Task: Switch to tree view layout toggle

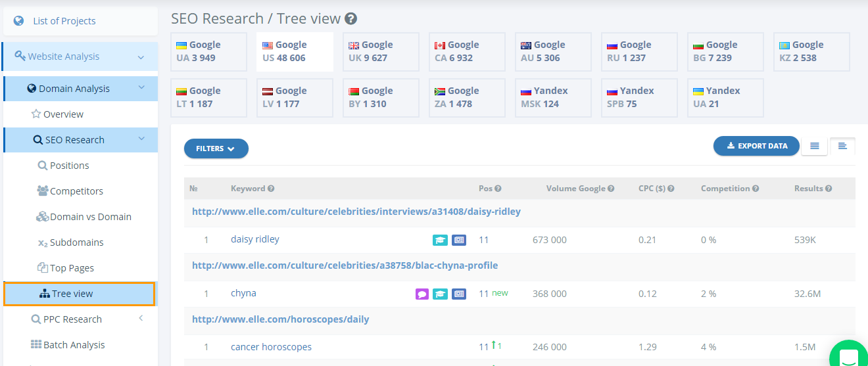Action: 842,146
